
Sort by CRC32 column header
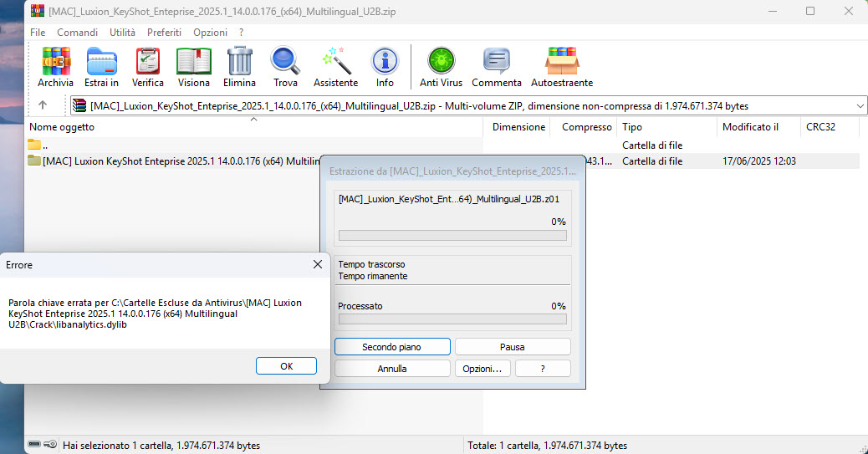(x=829, y=127)
